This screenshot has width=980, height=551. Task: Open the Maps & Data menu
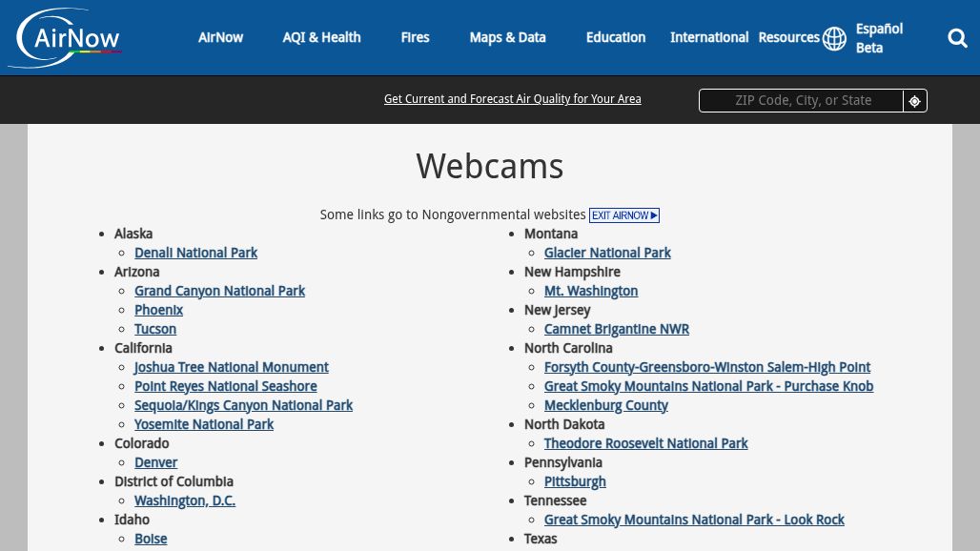(507, 37)
